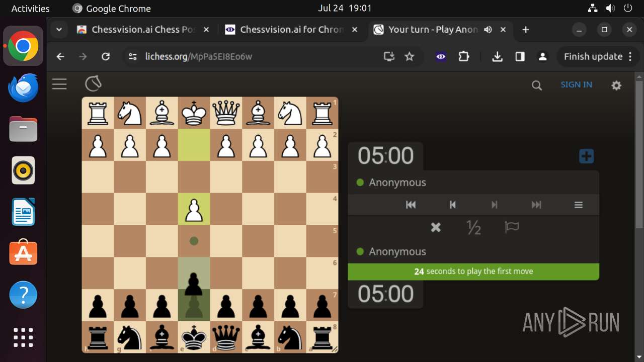Give more time with plus button
The width and height of the screenshot is (644, 362).
586,156
